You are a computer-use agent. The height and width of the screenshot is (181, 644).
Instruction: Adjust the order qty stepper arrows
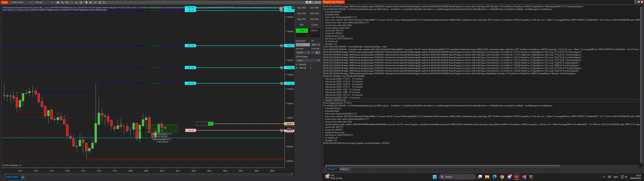pyautogui.click(x=319, y=53)
